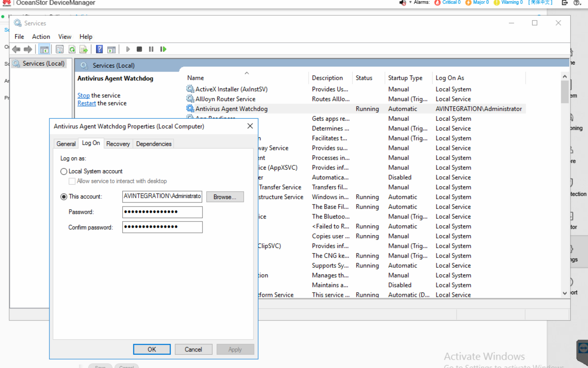Open the blue Help toolbar icon
The height and width of the screenshot is (368, 588).
pos(99,49)
